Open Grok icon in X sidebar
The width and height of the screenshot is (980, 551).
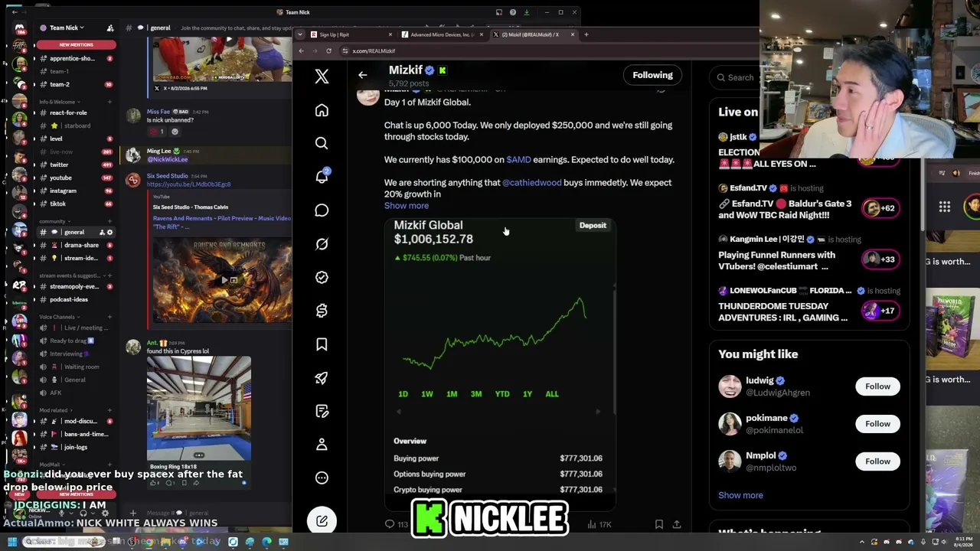pos(322,244)
